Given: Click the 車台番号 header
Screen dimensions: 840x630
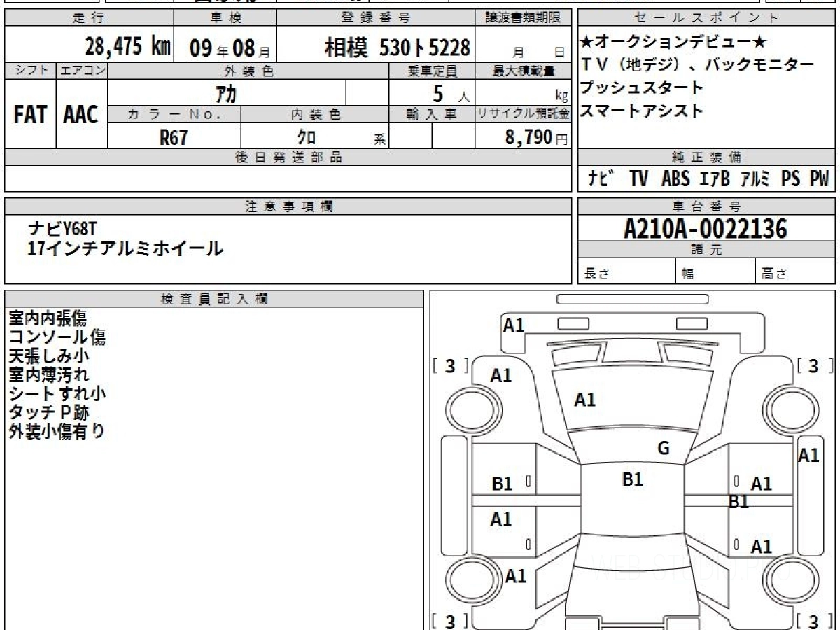Looking at the screenshot, I should (706, 206).
